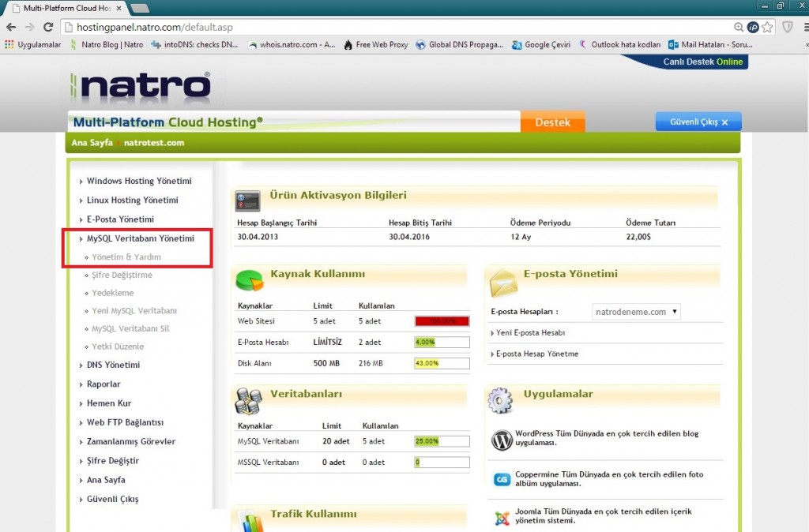Click the Uygulamalar gear icon
Viewport: 809px width, 532px height.
point(500,400)
